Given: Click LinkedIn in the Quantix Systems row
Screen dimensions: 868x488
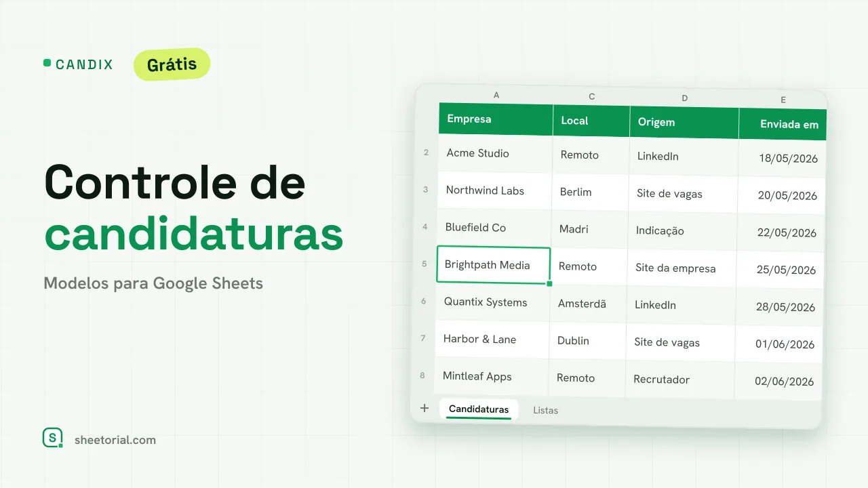Looking at the screenshot, I should pyautogui.click(x=681, y=306).
